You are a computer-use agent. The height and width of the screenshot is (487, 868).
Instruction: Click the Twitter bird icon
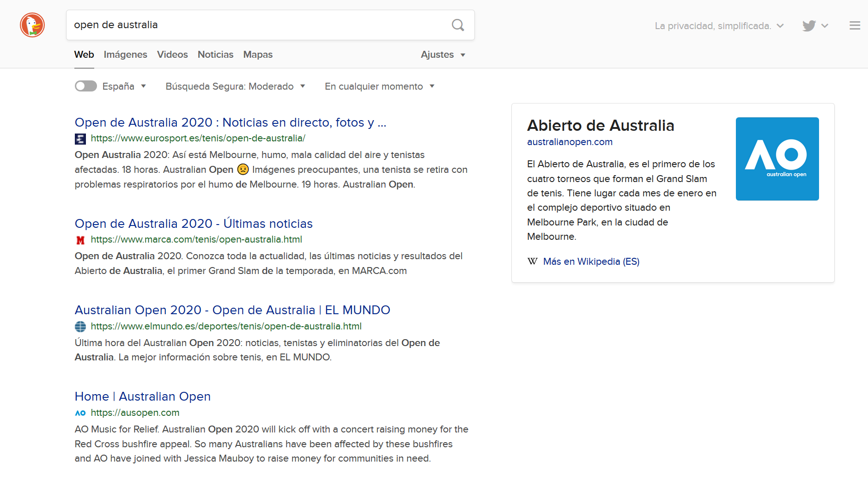pos(809,26)
